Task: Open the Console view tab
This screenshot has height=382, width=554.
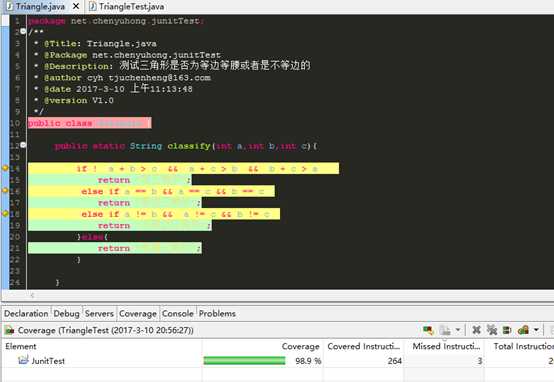Action: click(x=177, y=313)
